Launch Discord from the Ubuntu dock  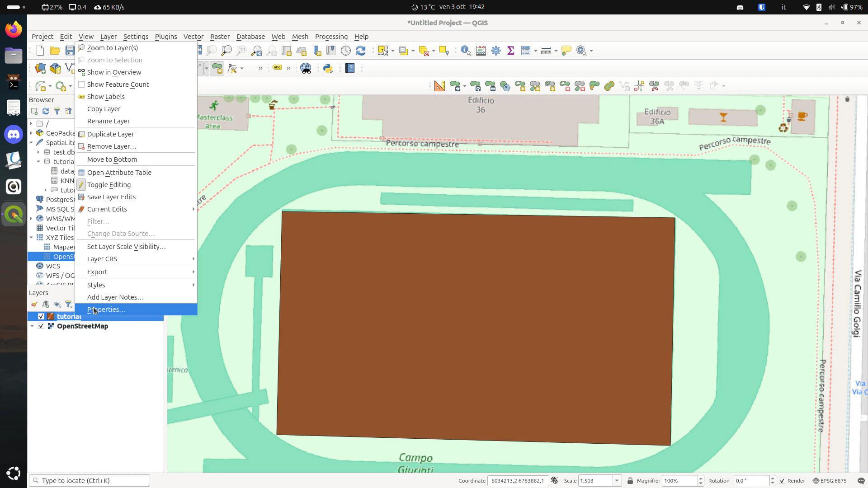pyautogui.click(x=14, y=134)
